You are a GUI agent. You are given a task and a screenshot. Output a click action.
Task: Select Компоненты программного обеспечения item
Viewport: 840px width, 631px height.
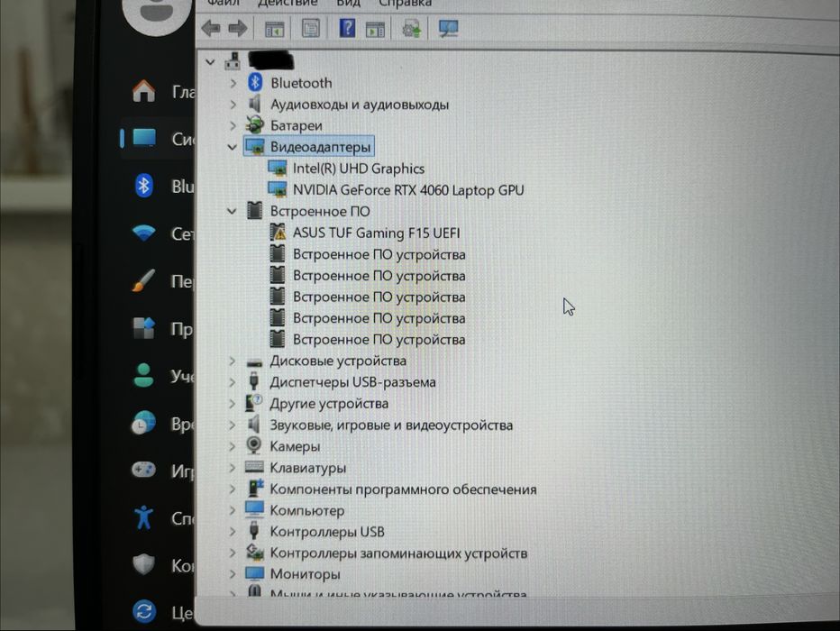tap(403, 489)
